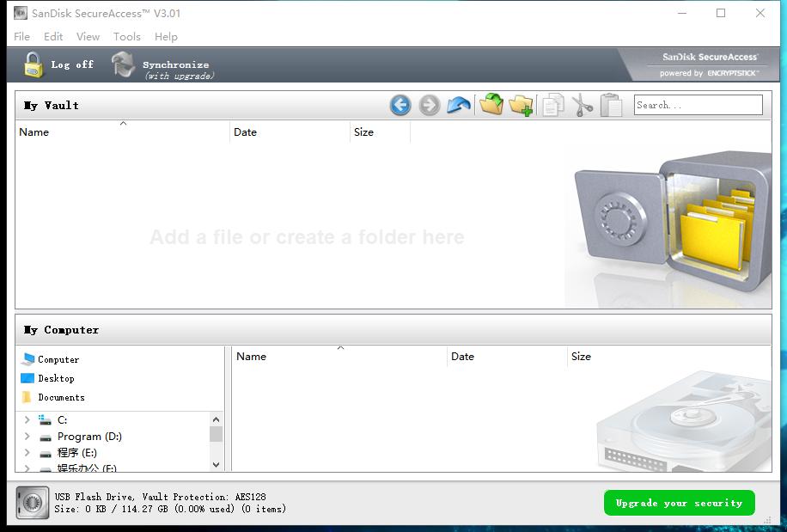Viewport: 787px width, 532px height.
Task: Click the Copy documents icon
Action: coord(553,105)
